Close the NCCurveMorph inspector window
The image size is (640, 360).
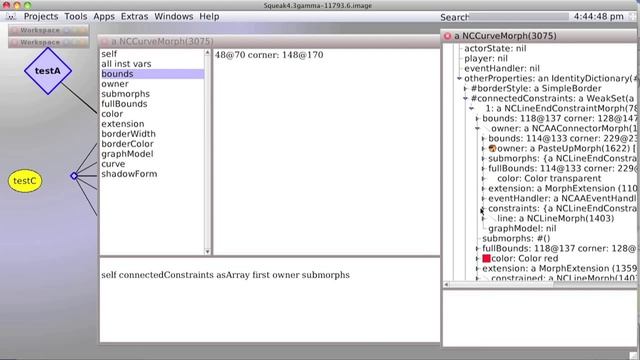point(104,42)
